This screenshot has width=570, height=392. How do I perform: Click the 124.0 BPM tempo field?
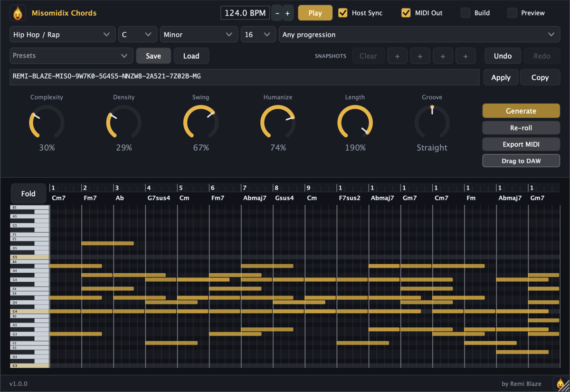coord(245,13)
